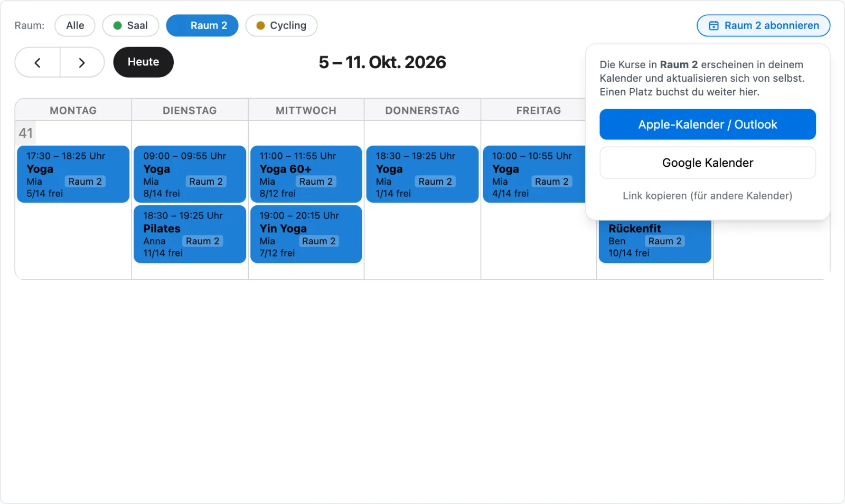Click the Raum 2 tag in Rückenfit card
The image size is (845, 504).
[665, 241]
